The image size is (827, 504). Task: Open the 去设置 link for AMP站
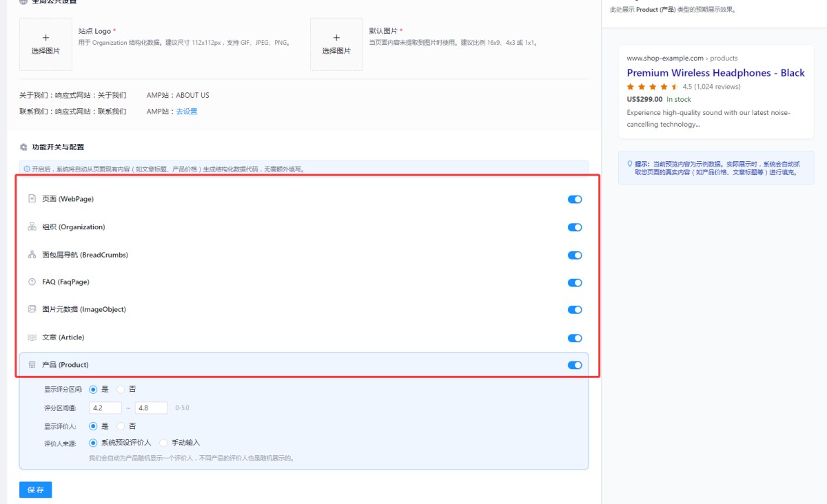tap(186, 112)
